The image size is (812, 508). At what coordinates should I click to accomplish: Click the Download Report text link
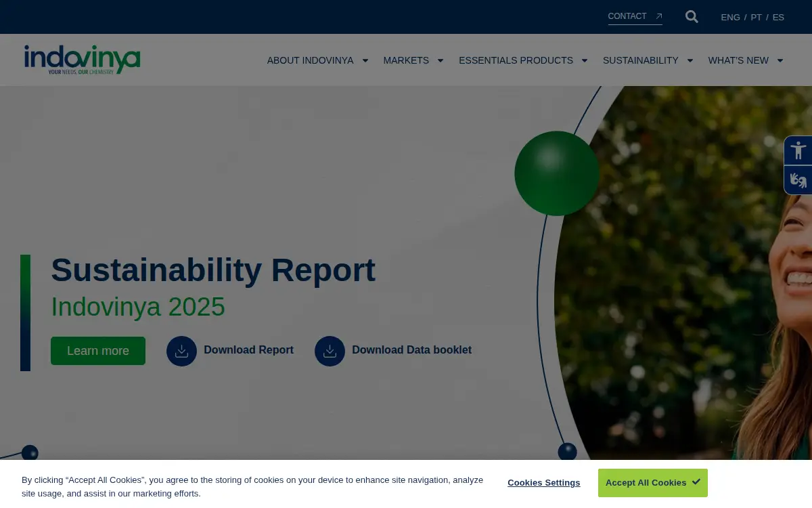pyautogui.click(x=248, y=350)
